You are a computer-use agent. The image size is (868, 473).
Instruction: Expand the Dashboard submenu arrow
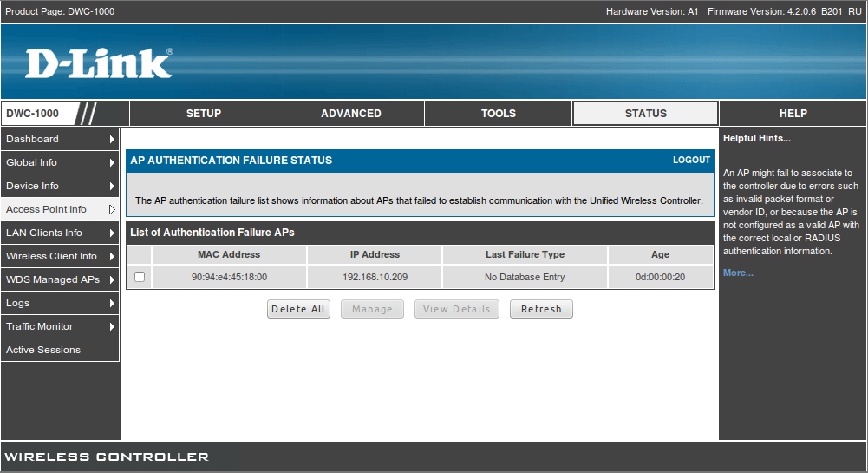click(x=112, y=139)
